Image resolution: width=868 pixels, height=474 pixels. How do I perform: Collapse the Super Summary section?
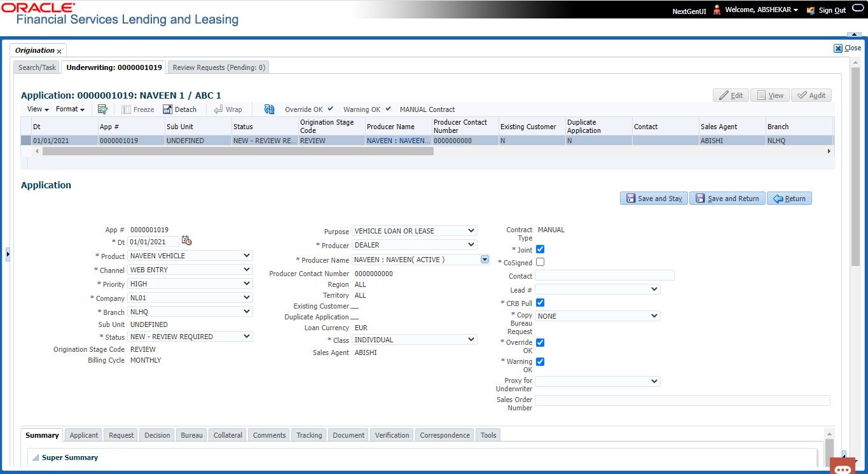pyautogui.click(x=36, y=457)
